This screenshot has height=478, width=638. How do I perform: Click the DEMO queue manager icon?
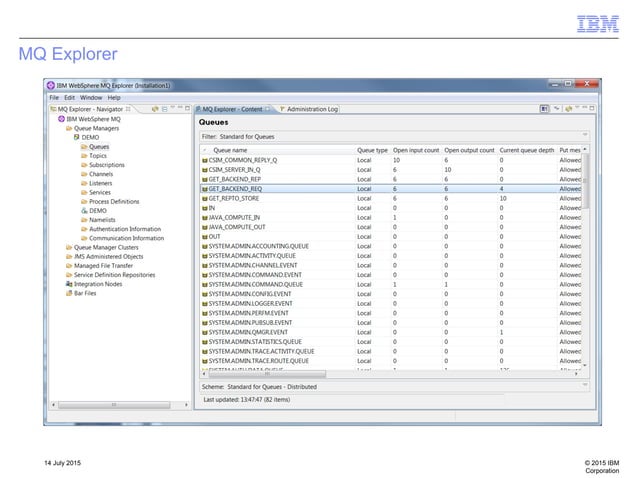(76, 137)
